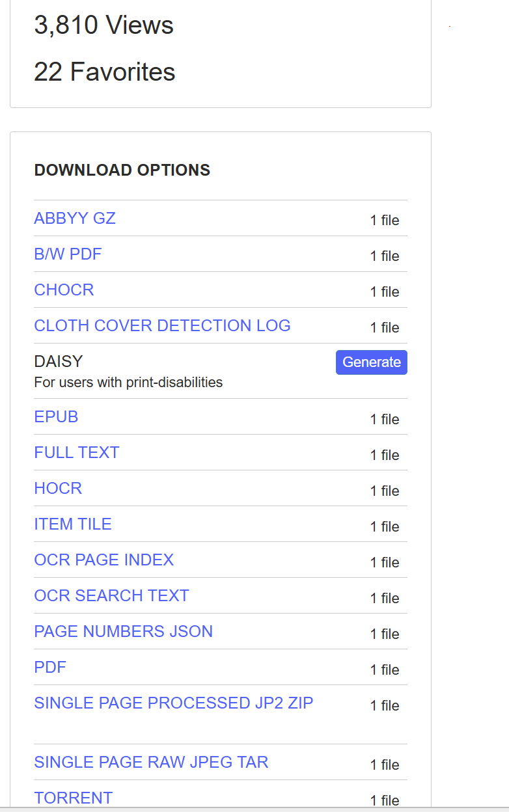Open the ABBYY GZ download link
Screen dimensions: 509x812
[75, 219]
